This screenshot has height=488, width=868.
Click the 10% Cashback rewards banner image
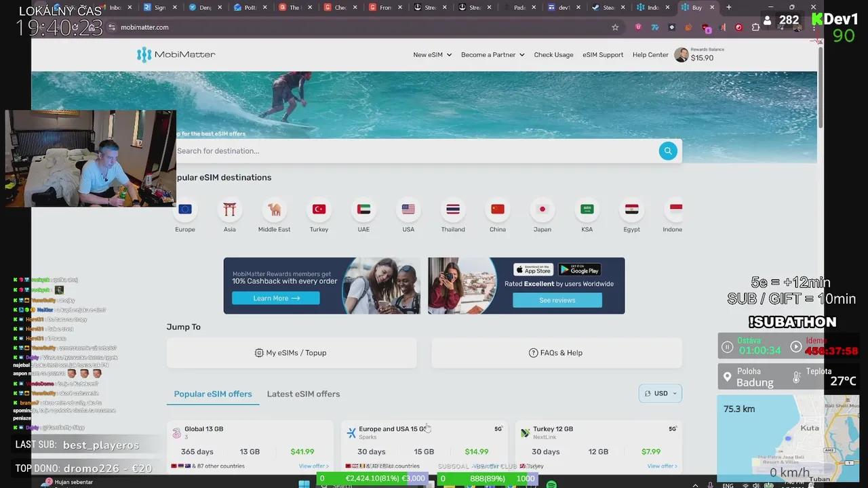click(x=322, y=285)
